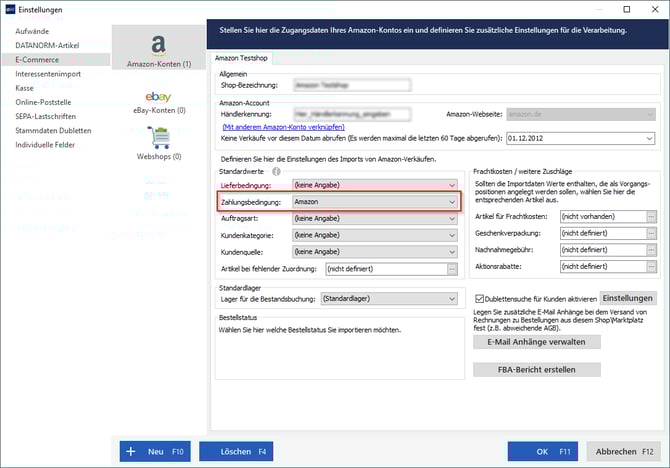Click the Händlerkennung input field

pos(352,114)
